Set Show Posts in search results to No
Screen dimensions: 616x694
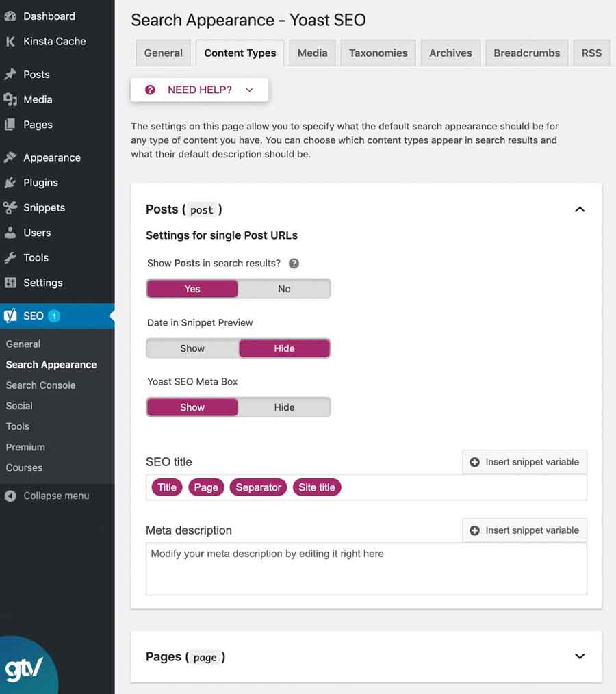pyautogui.click(x=284, y=289)
